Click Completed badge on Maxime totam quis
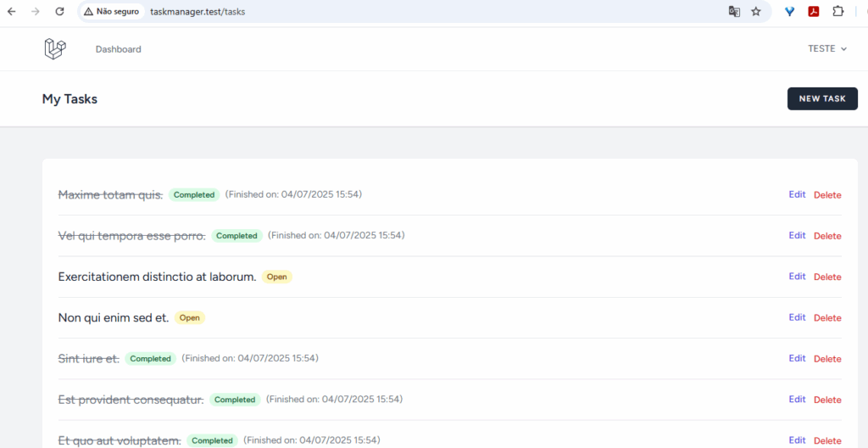 point(194,194)
